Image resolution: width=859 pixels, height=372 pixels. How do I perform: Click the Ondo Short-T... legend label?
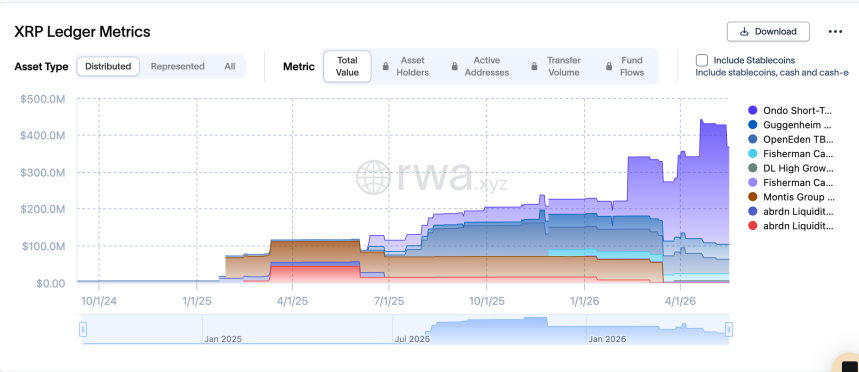coord(798,111)
